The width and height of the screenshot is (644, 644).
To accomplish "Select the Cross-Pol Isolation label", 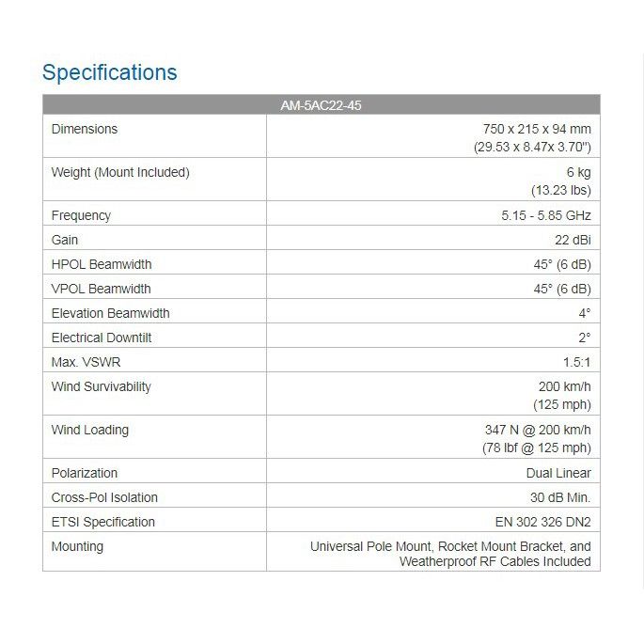I will click(104, 497).
